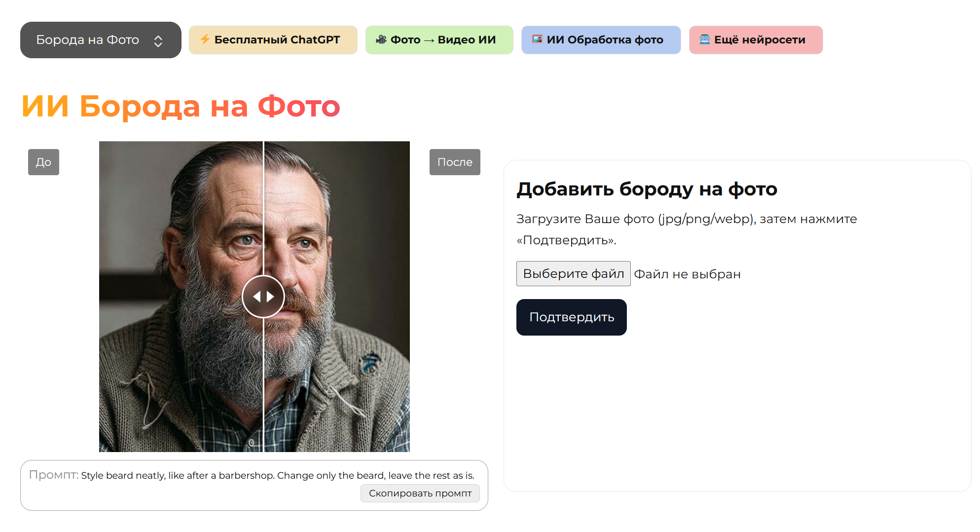The image size is (980, 532).
Task: Open the ИИ Обработка фото text link
Action: coord(605,40)
